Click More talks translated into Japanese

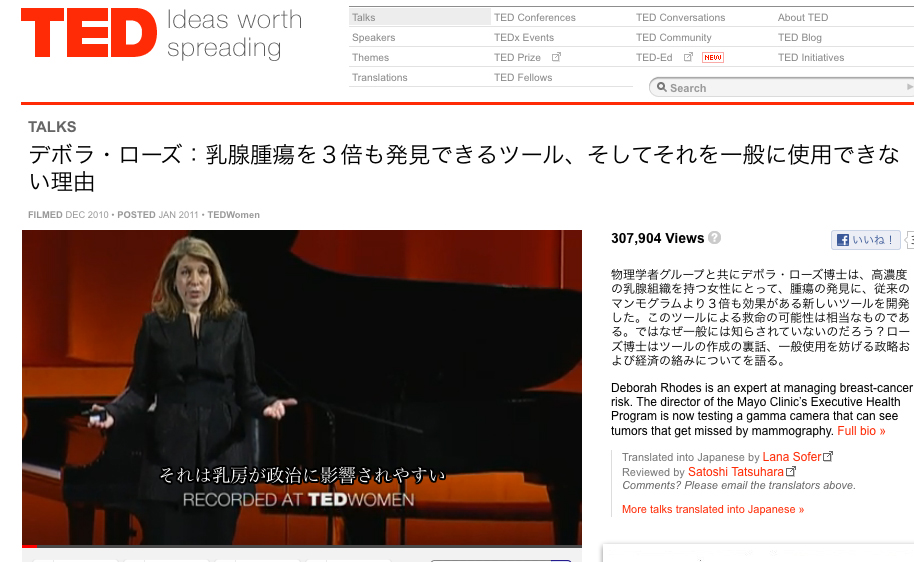click(x=712, y=509)
